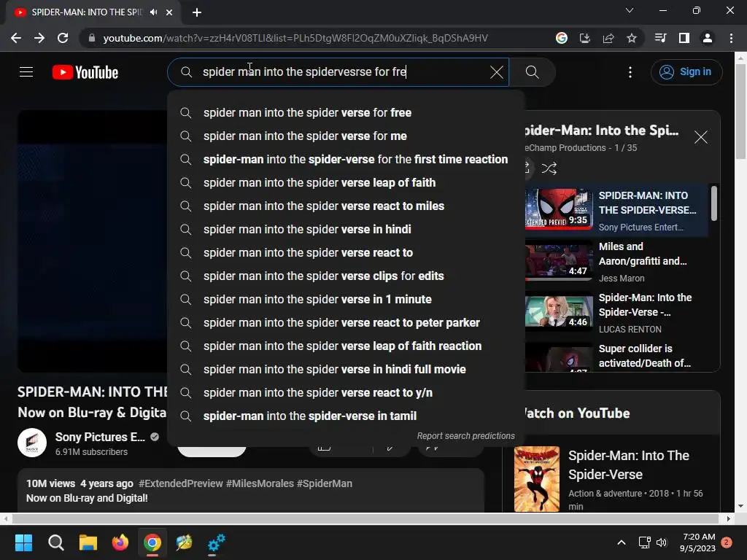Screen dimensions: 747x560
Task: Open Chrome three-dot menu
Action: [731, 38]
